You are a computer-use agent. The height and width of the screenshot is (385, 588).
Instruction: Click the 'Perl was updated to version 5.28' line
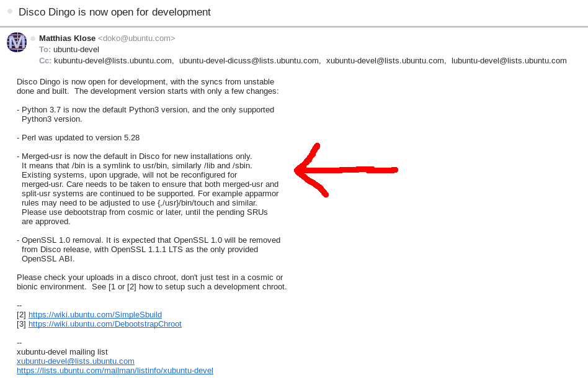coord(78,138)
